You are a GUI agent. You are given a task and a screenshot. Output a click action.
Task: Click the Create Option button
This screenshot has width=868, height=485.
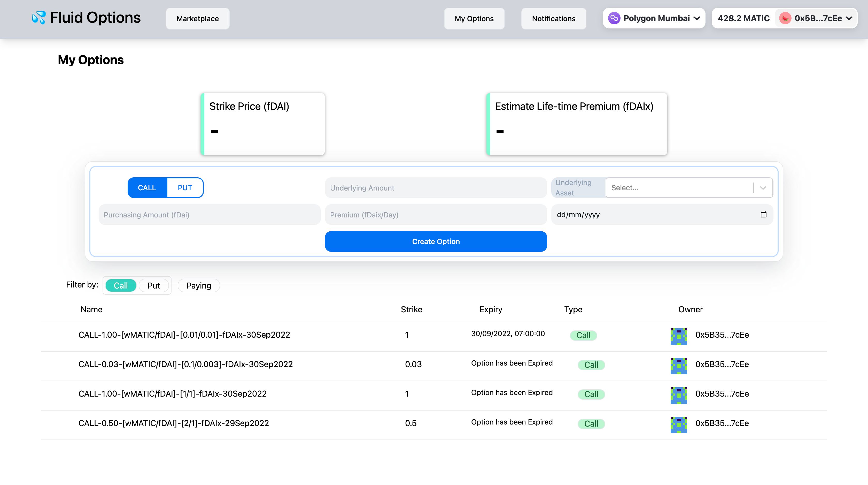pyautogui.click(x=436, y=241)
